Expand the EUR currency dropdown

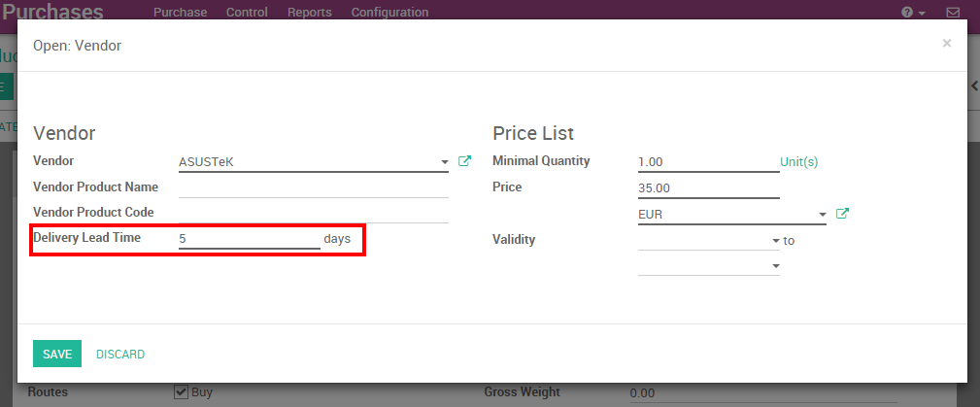point(822,215)
